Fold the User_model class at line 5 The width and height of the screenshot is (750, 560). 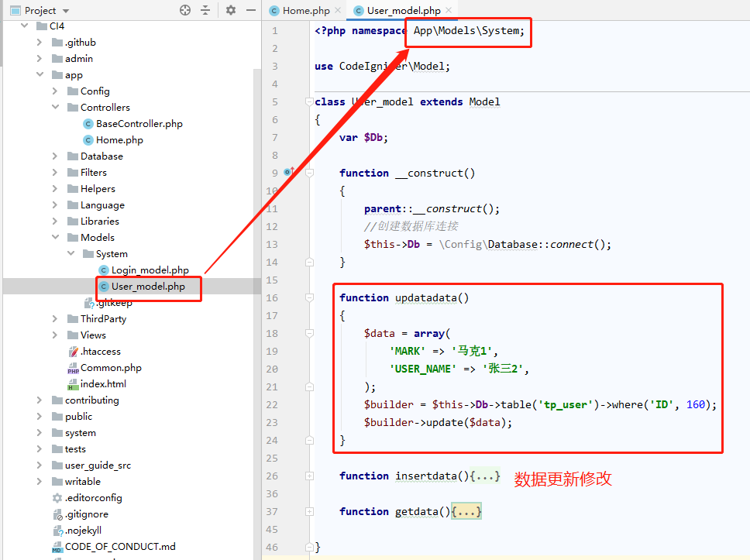point(309,102)
